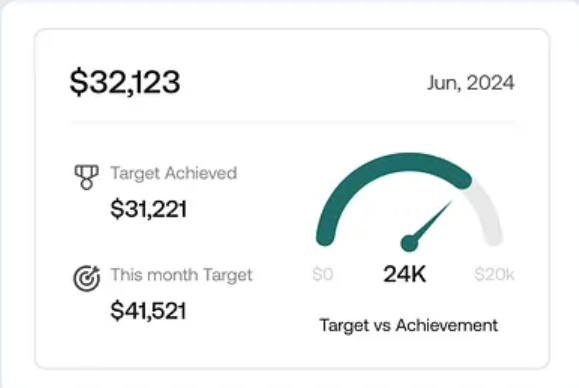Click the rounded left start of teal arc
The height and width of the screenshot is (388, 579).
pos(325,236)
